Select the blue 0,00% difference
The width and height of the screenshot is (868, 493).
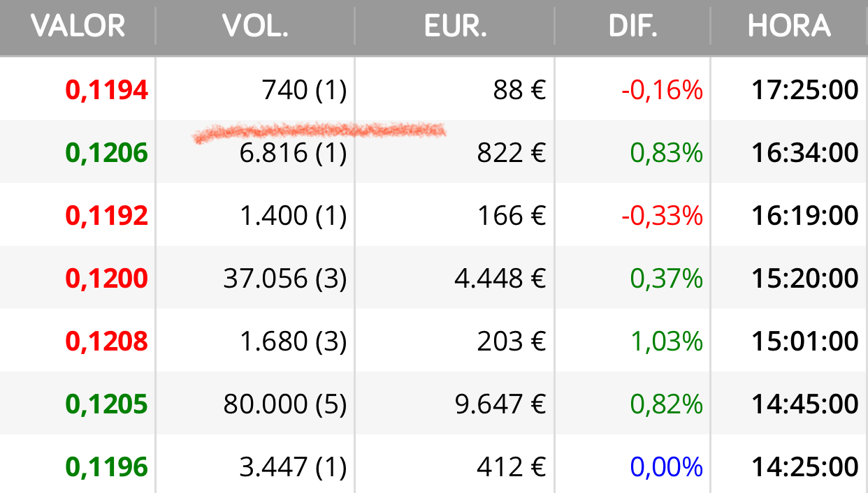click(x=667, y=467)
